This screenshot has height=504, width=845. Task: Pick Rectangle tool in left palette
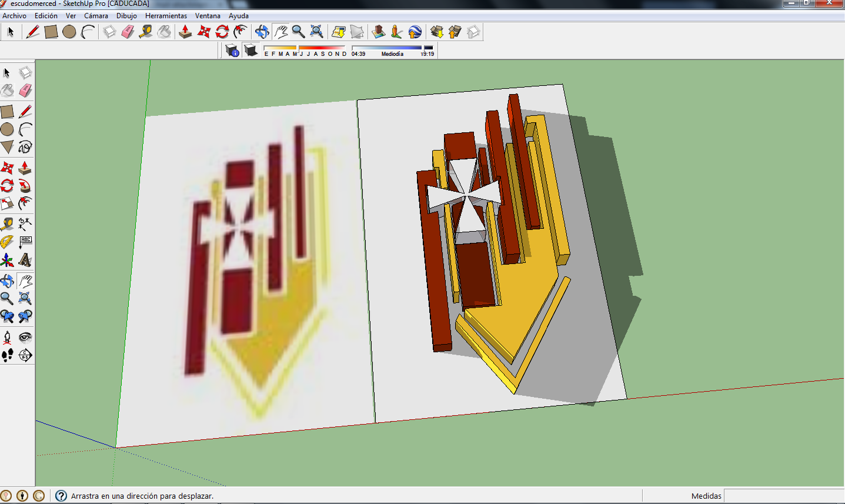pyautogui.click(x=7, y=112)
